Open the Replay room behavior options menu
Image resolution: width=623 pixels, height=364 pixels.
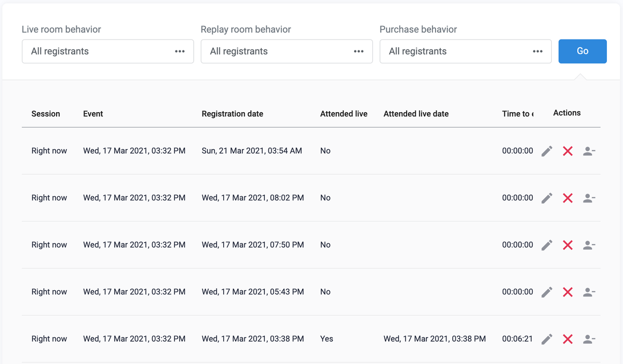(x=359, y=51)
